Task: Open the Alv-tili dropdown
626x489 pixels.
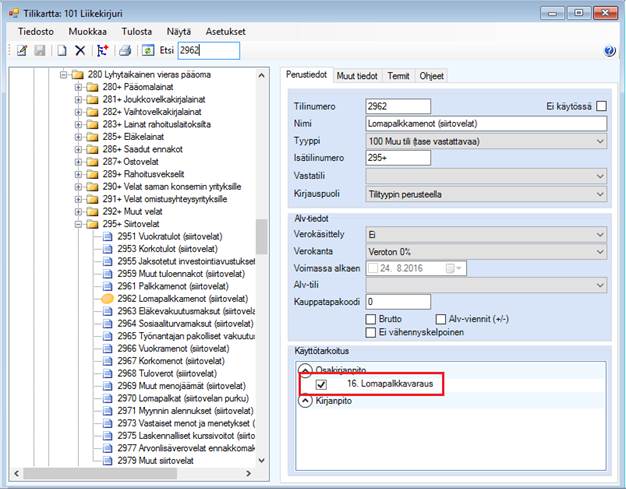Action: pos(486,285)
